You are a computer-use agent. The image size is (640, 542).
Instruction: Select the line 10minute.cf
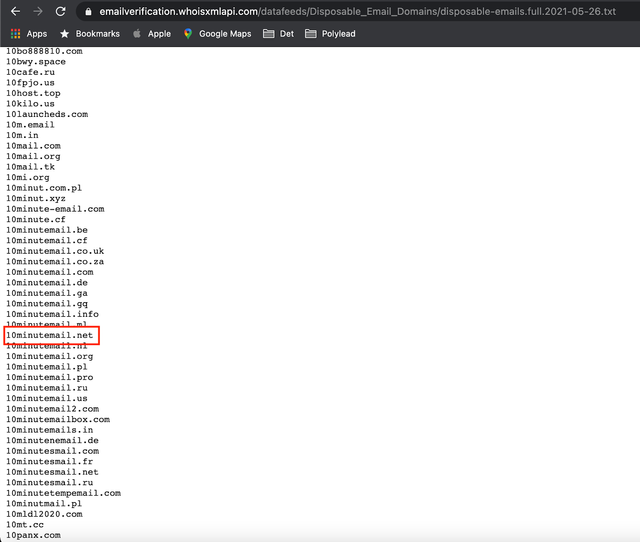(36, 220)
